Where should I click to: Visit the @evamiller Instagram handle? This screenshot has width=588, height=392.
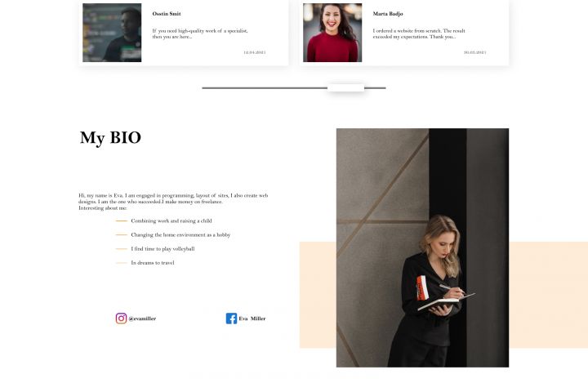(142, 318)
